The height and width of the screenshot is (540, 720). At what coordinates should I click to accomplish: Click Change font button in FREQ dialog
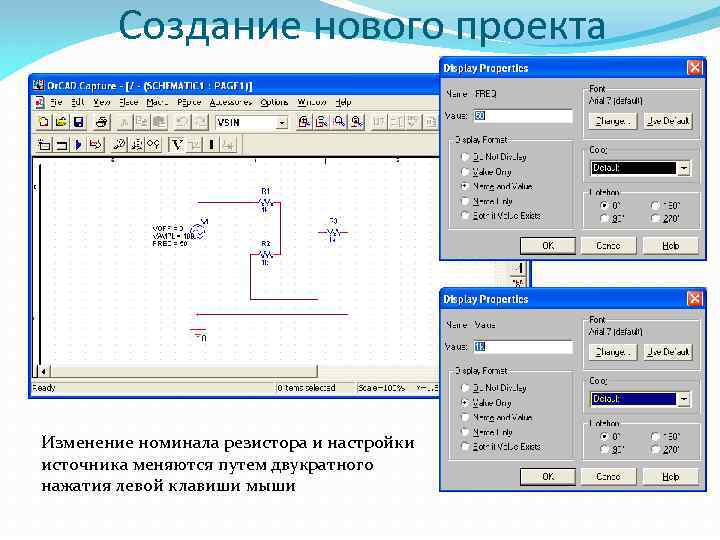pyautogui.click(x=613, y=121)
